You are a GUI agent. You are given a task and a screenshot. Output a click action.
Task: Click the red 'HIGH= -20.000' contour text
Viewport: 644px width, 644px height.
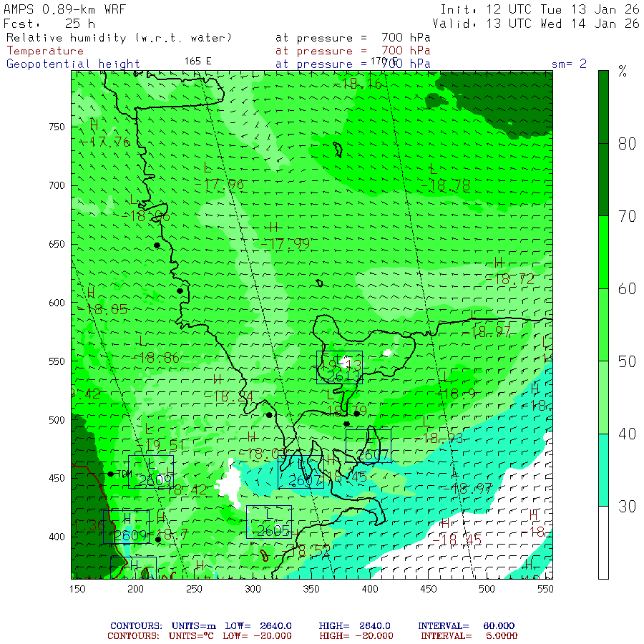pos(356,636)
